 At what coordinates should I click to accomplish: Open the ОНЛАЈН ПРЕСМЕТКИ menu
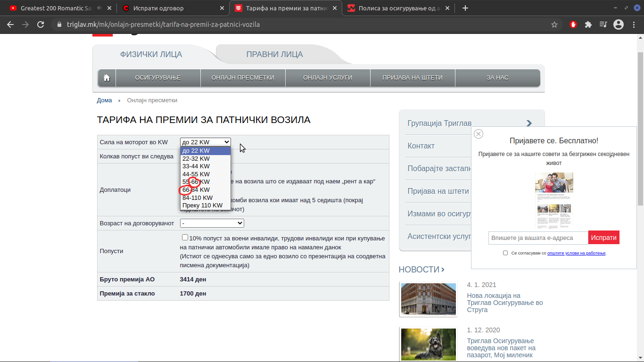tap(243, 78)
